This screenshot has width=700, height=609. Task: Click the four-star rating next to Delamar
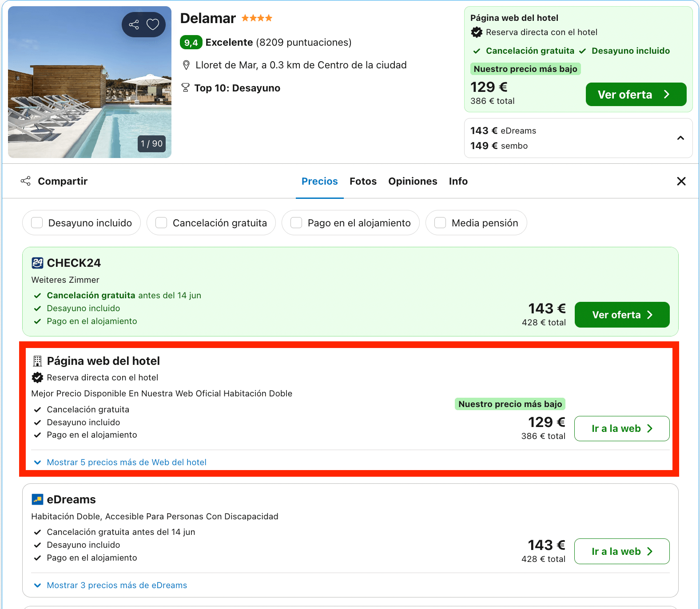(x=257, y=18)
